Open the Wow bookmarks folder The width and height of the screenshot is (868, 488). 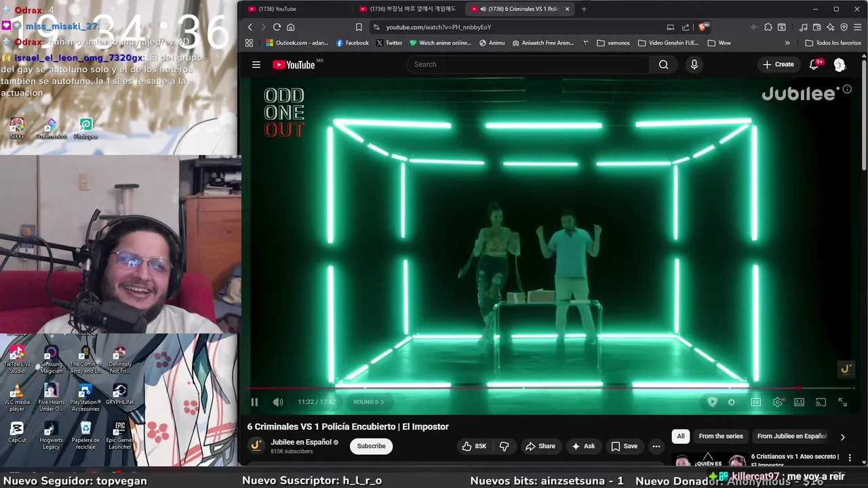click(719, 43)
